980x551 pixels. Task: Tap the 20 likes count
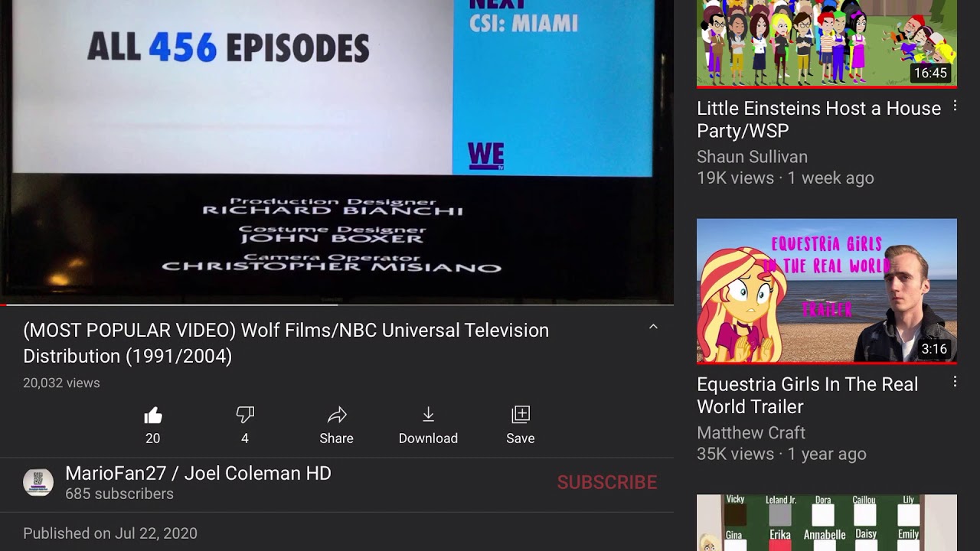click(x=153, y=439)
